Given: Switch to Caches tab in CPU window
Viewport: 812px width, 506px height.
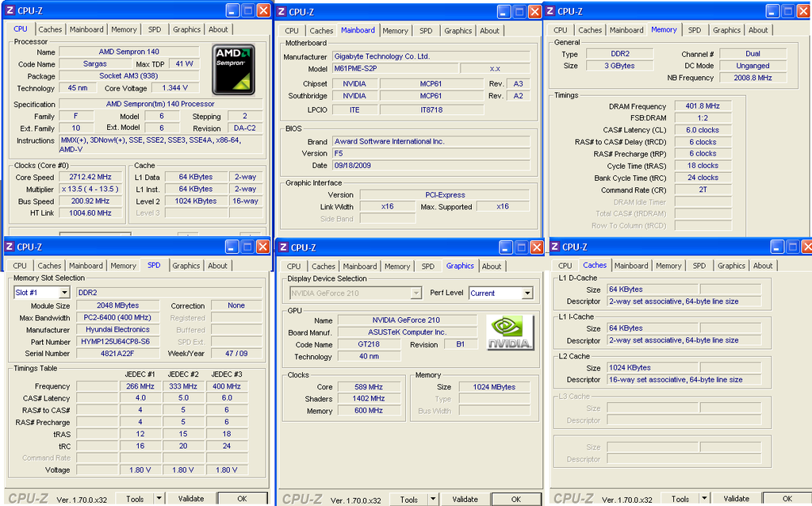Looking at the screenshot, I should click(x=50, y=29).
